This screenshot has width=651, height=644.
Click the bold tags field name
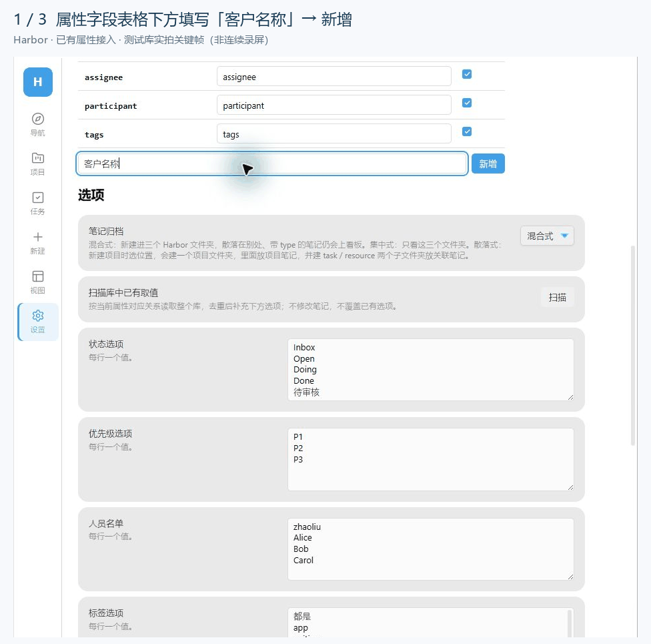pos(94,135)
